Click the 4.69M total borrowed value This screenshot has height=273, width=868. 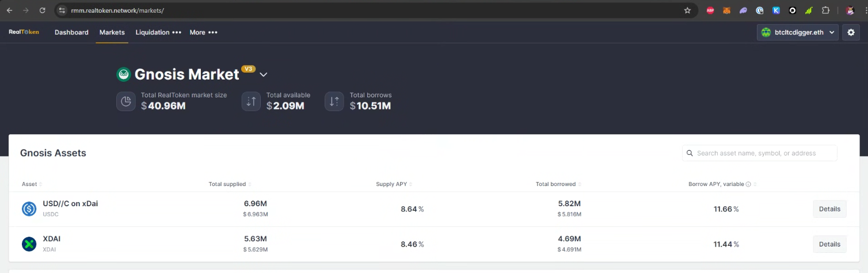(x=569, y=238)
